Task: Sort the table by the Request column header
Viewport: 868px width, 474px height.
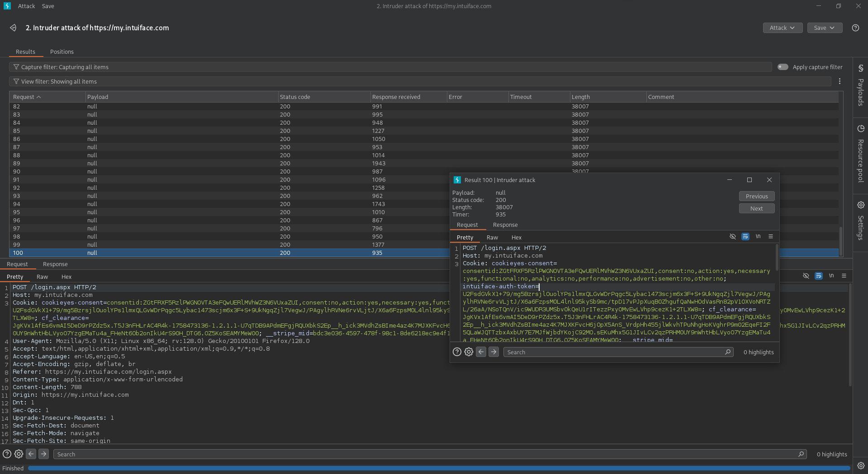Action: click(x=27, y=97)
